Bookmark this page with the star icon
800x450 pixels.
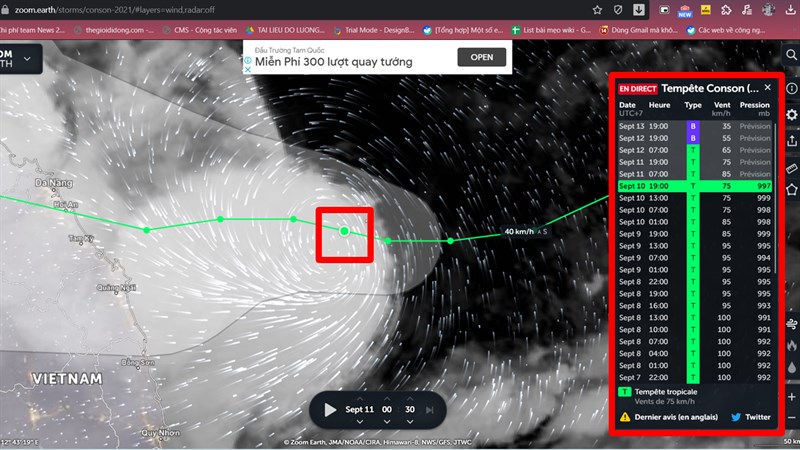pos(597,10)
